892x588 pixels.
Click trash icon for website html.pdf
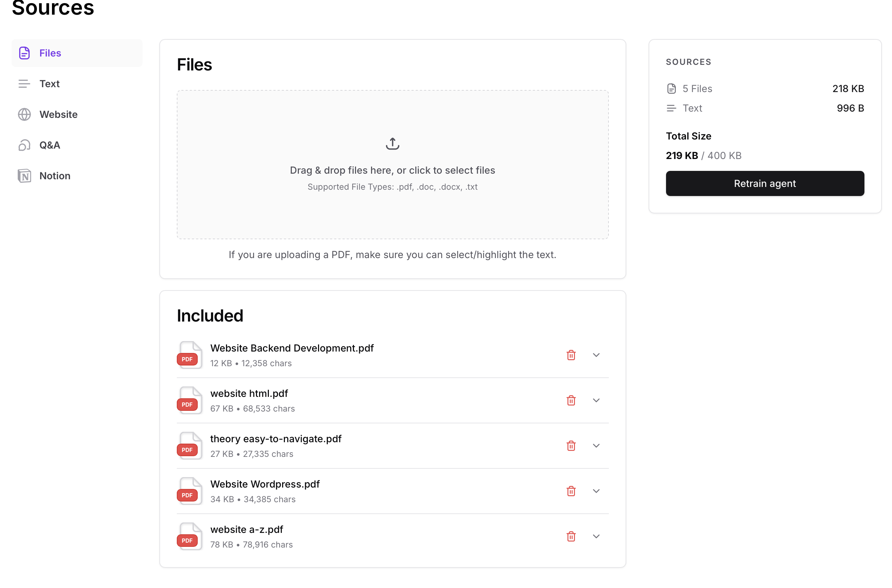(571, 400)
